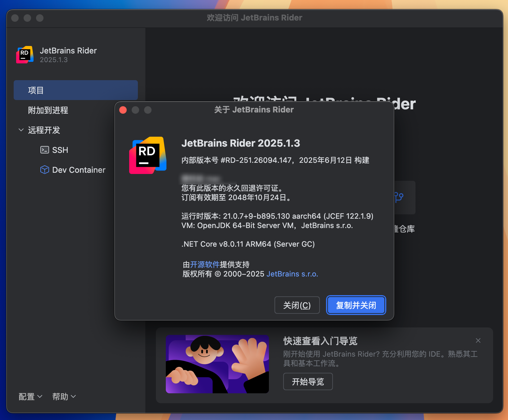Select 远程开发 sidebar item

[44, 130]
